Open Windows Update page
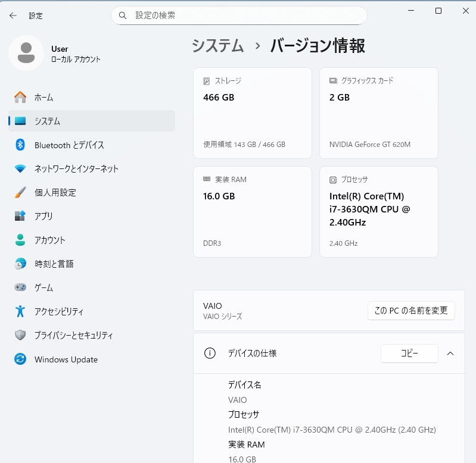The image size is (476, 463). 92,359
